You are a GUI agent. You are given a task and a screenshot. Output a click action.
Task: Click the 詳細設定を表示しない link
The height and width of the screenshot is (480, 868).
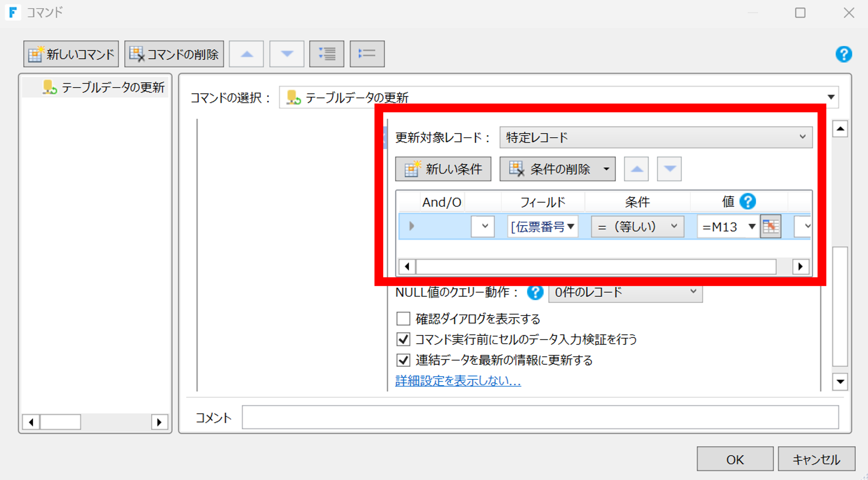458,381
